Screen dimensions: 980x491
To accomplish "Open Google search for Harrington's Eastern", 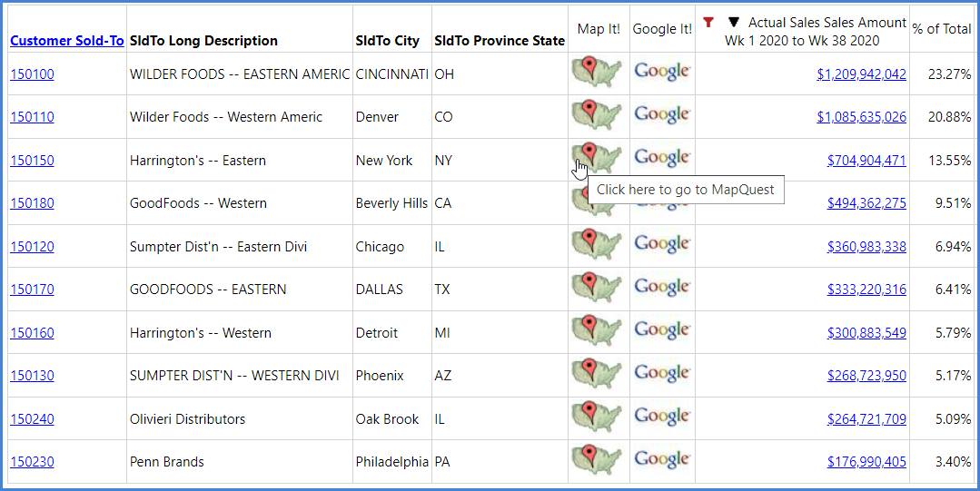I will tap(662, 158).
